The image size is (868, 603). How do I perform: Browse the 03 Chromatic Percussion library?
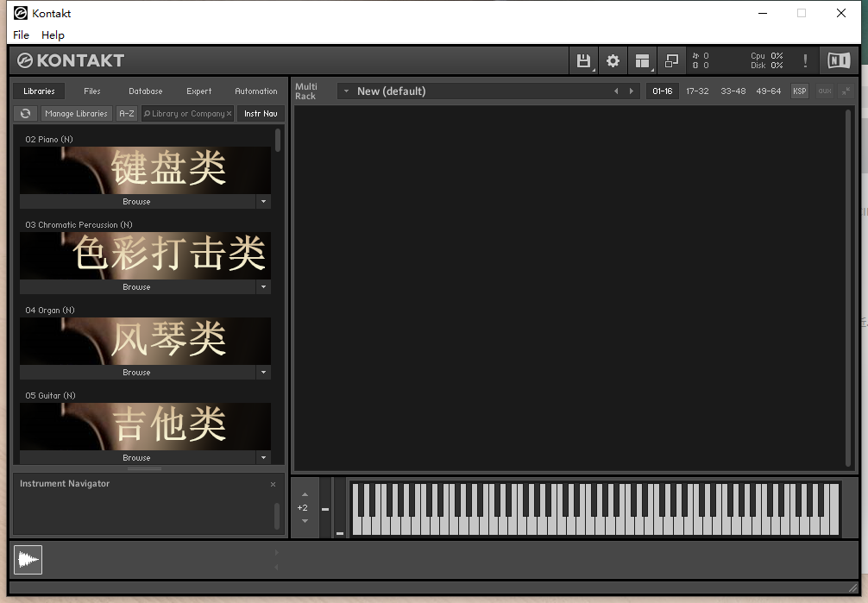[137, 286]
